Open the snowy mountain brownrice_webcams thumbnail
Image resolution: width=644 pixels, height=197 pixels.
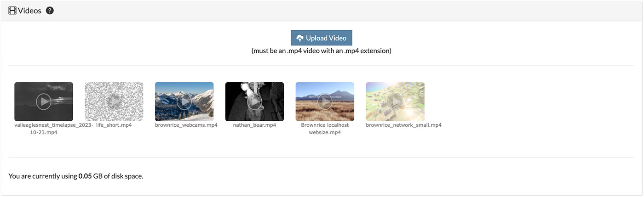pos(184,101)
